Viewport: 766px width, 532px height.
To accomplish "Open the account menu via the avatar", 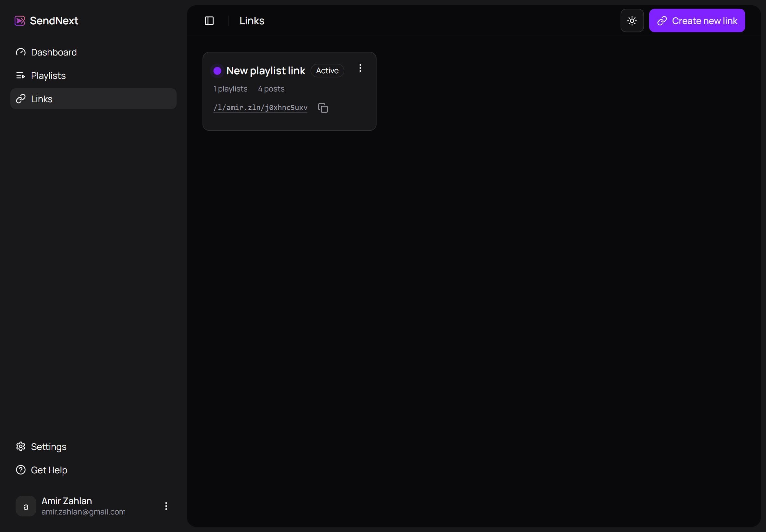I will [x=26, y=506].
